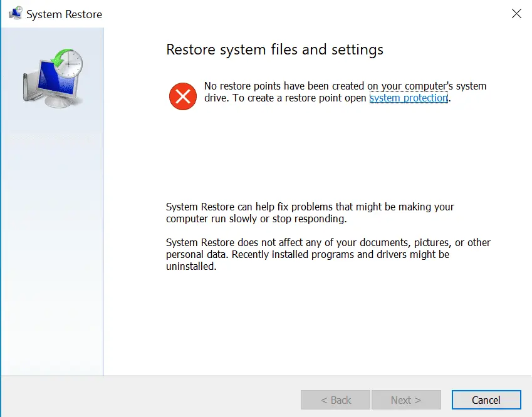Viewport: 532px width, 417px height.
Task: Click the greyed-out < Back button
Action: coord(336,400)
